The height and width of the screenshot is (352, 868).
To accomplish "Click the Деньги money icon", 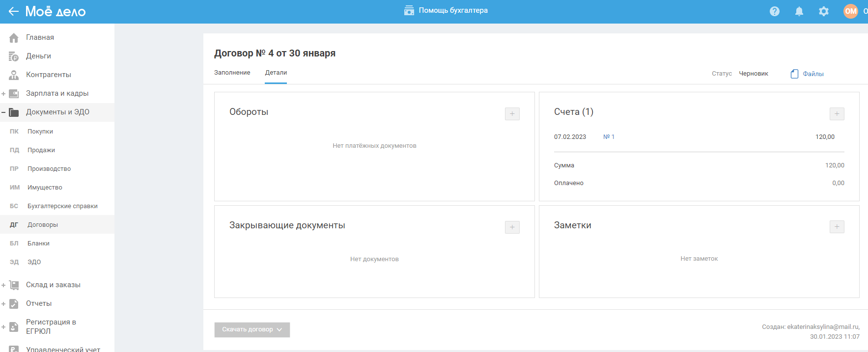I will (x=14, y=56).
